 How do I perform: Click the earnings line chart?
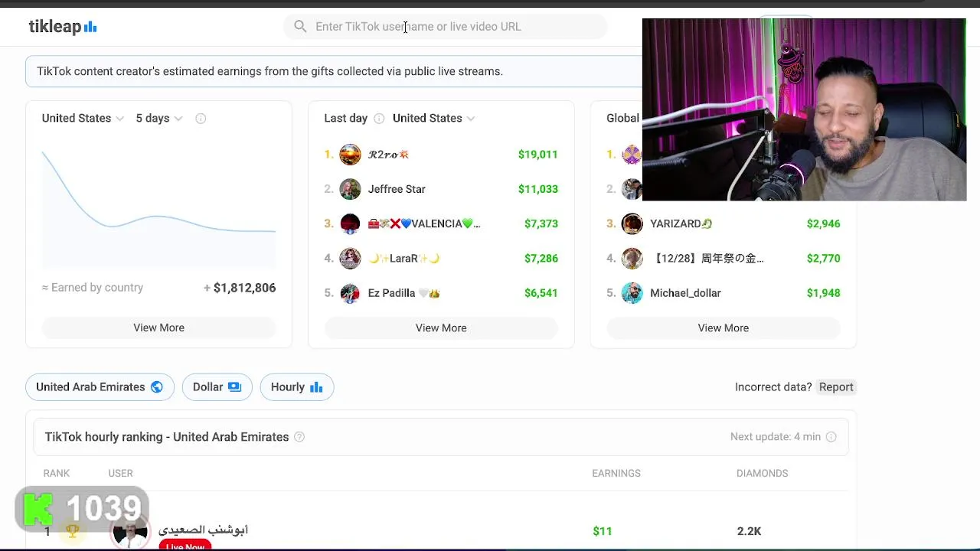pos(158,208)
